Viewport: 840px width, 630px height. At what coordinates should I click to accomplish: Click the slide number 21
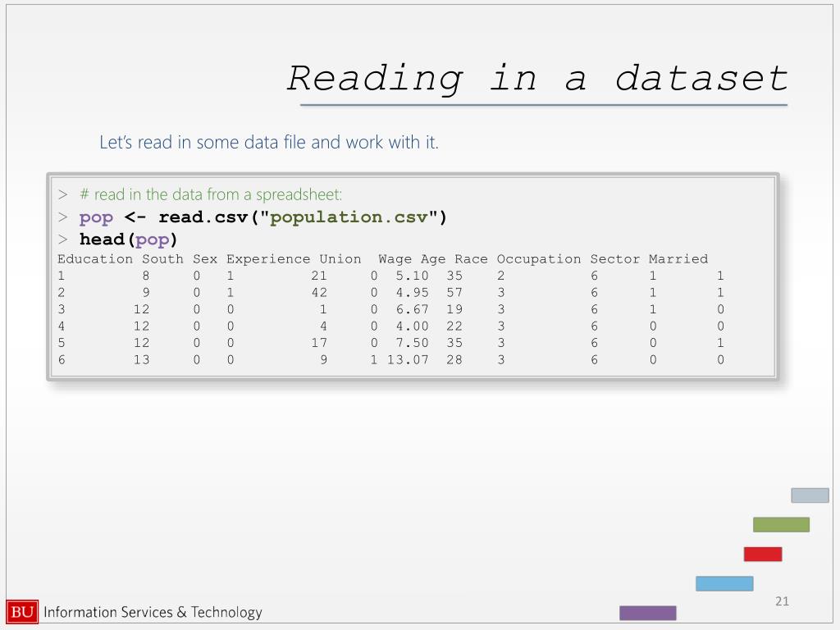click(782, 601)
